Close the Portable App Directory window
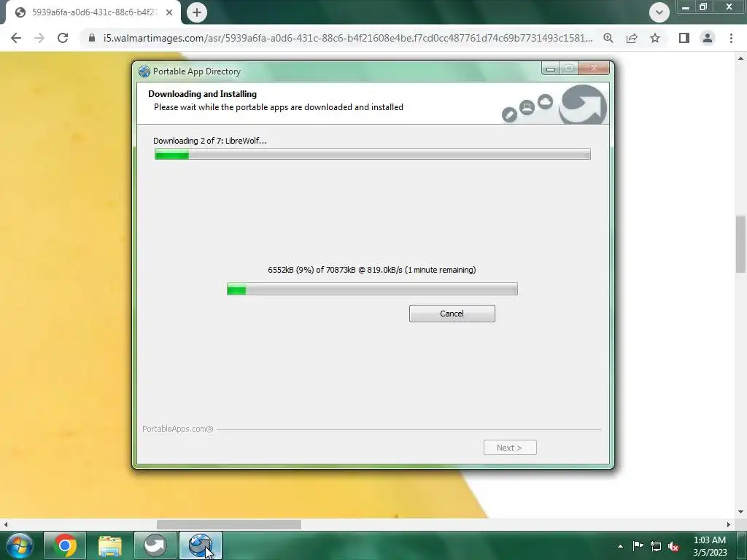The height and width of the screenshot is (560, 747). 594,69
